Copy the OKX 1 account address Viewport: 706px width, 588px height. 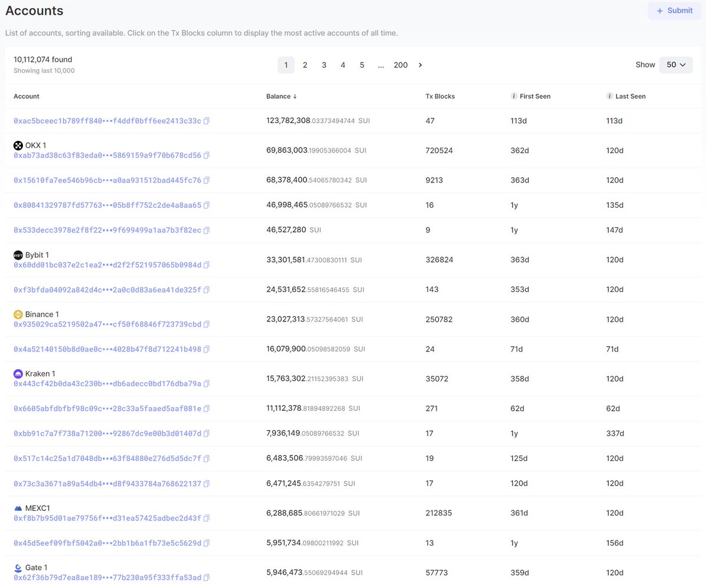[207, 156]
